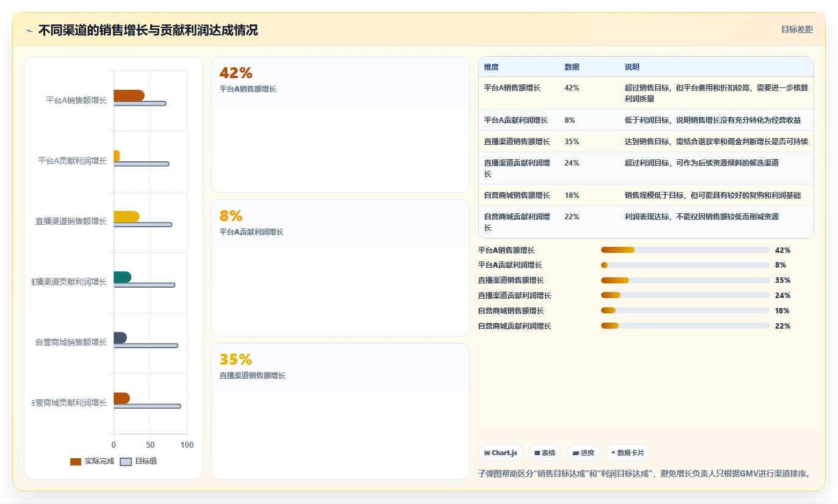
Task: Click the 8% value in the table
Action: pyautogui.click(x=570, y=120)
